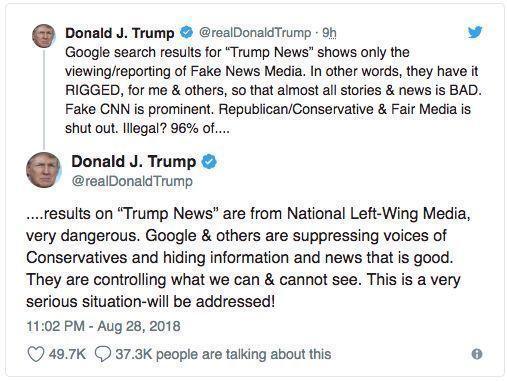Open the larger profile avatar of main tweet
Screen dimensions: 507x381
pos(43,170)
